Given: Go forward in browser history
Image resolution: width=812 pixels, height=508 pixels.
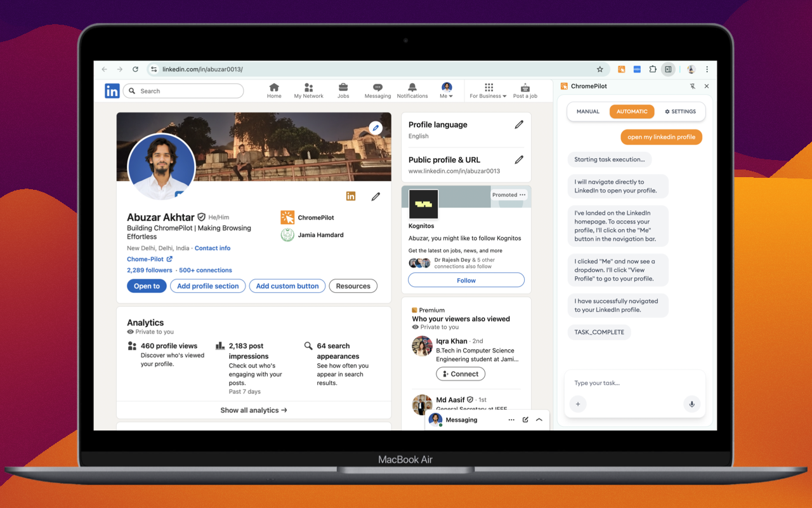Looking at the screenshot, I should [x=120, y=69].
